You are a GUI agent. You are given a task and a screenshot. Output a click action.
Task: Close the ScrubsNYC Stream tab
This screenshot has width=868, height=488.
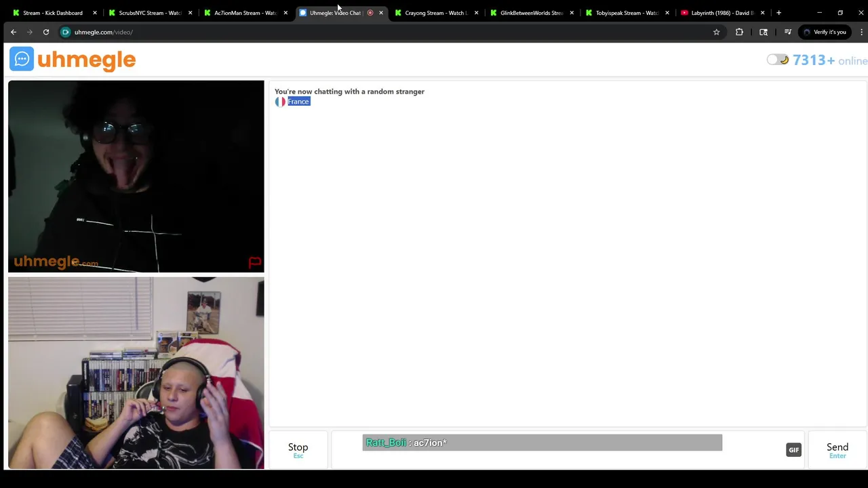pos(190,13)
